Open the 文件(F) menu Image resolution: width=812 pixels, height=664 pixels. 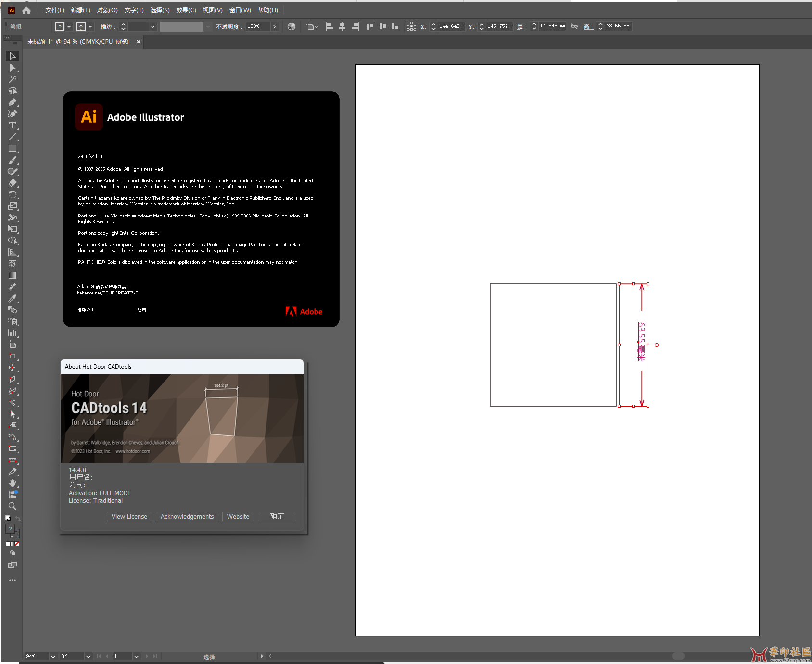(x=55, y=10)
